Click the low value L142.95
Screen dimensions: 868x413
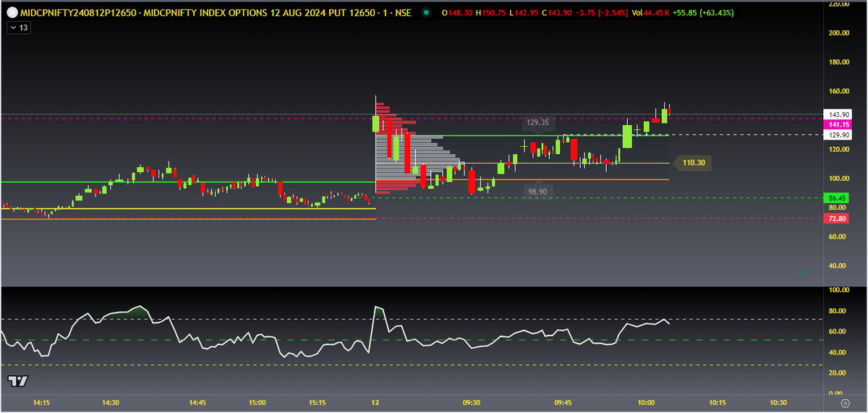pyautogui.click(x=522, y=12)
